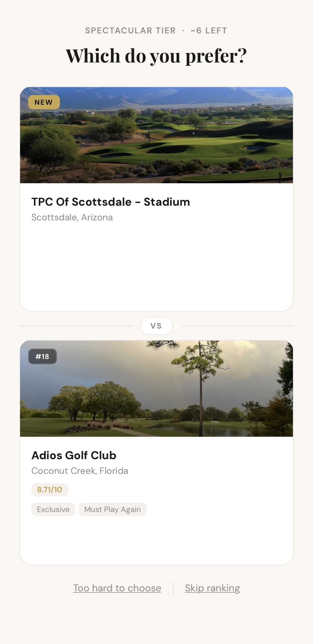Click the VS divider badge
This screenshot has width=313, height=644.
coord(156,326)
